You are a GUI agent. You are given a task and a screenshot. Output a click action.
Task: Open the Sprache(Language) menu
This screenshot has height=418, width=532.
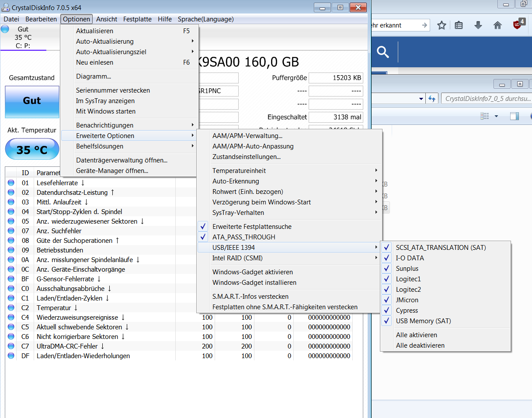[x=205, y=19]
